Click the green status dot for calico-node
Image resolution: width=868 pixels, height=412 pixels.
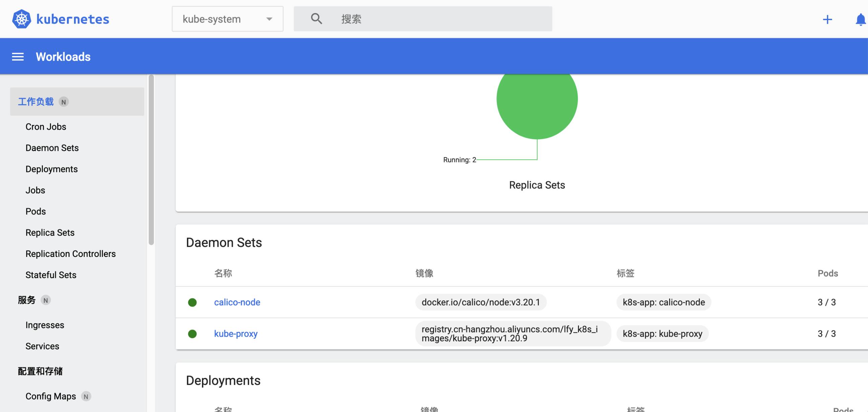pos(192,302)
